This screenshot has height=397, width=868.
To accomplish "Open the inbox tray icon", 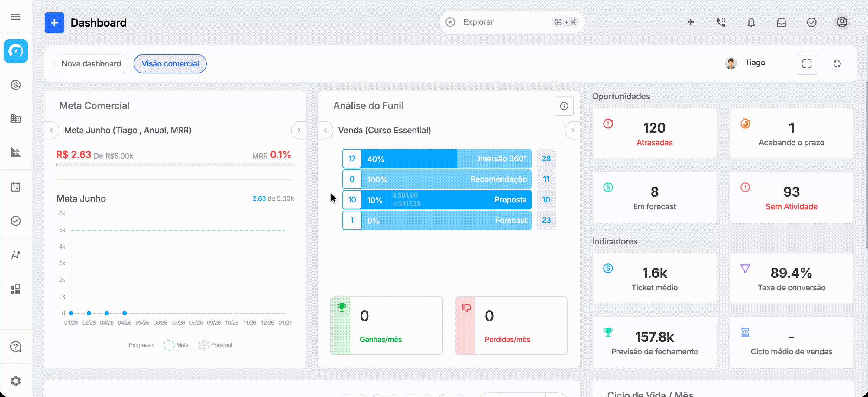I will [x=781, y=22].
